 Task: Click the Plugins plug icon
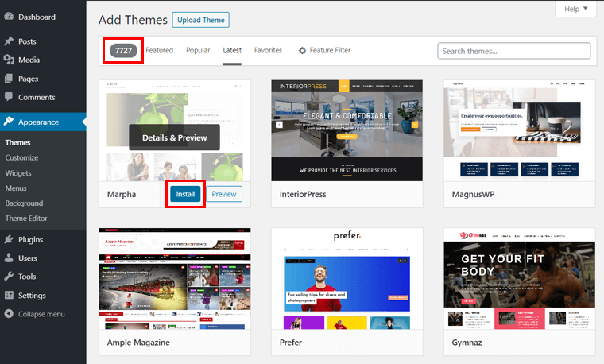[9, 239]
